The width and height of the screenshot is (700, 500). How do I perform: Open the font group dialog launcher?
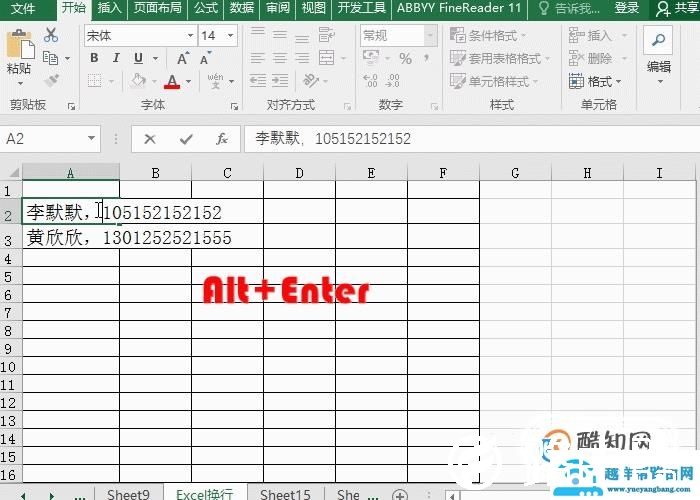234,106
